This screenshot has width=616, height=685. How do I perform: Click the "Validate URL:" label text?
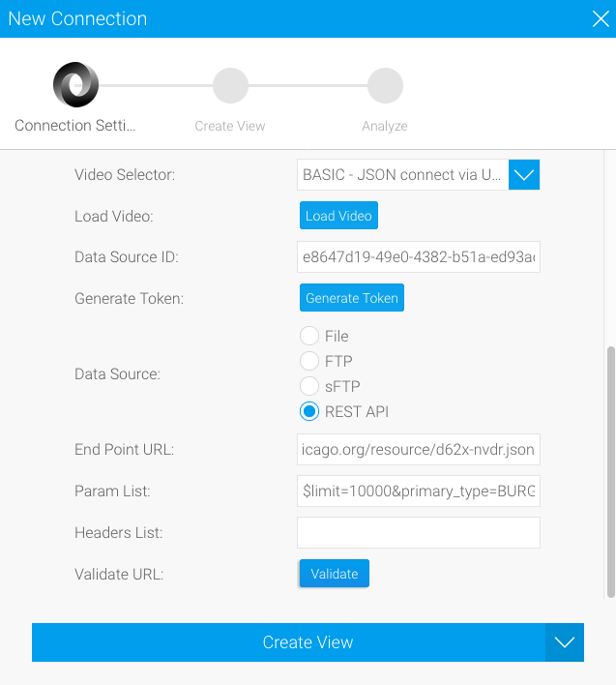pyautogui.click(x=119, y=574)
